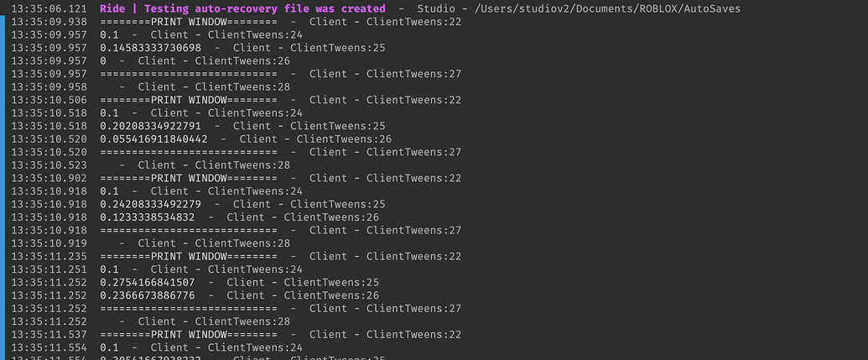Select the 0.1233338534832 log value
The width and height of the screenshot is (868, 360).
pyautogui.click(x=148, y=217)
